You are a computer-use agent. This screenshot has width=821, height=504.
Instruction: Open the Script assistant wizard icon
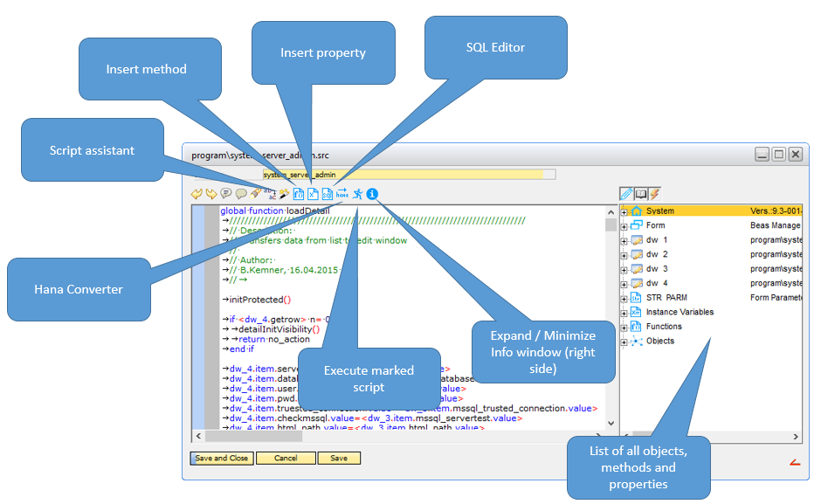pos(282,194)
